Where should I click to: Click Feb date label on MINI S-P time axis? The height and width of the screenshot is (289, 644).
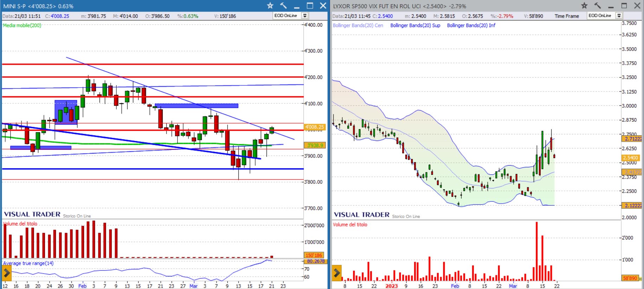[82, 286]
